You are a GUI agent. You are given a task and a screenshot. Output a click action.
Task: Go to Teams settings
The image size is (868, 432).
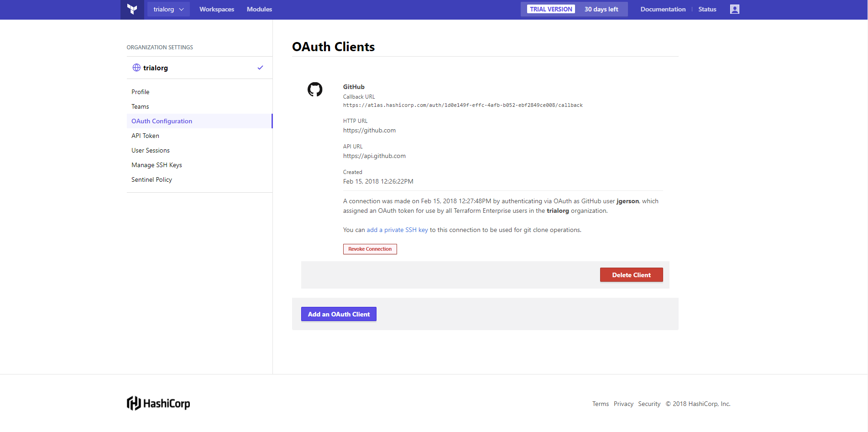[140, 106]
